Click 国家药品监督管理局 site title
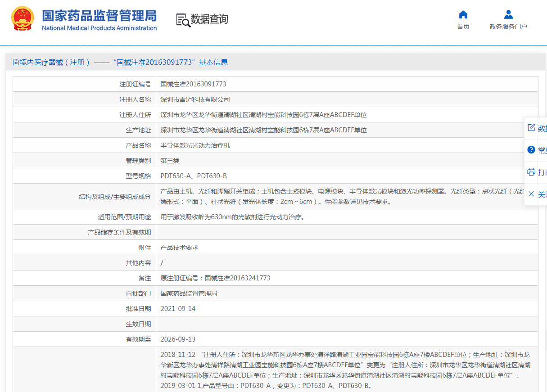This screenshot has height=392, width=547. 99,15
